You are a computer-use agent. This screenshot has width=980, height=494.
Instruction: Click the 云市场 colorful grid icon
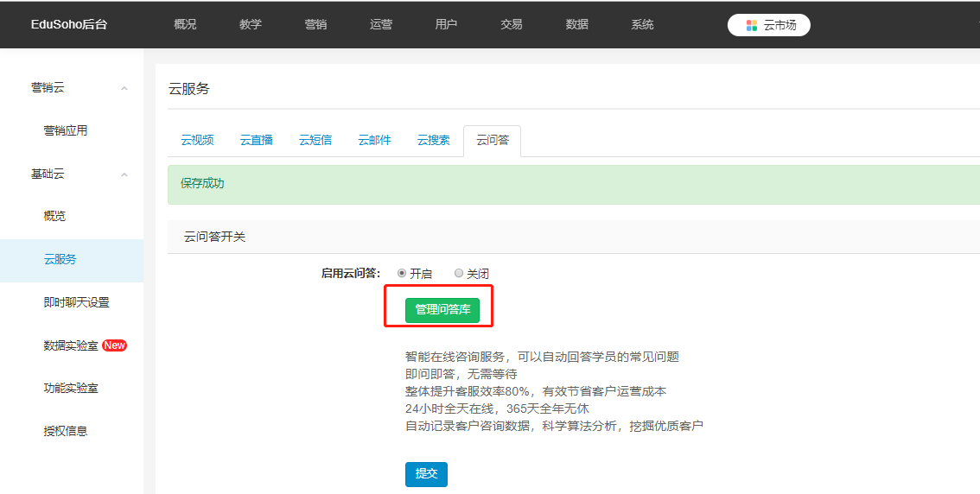coord(751,25)
